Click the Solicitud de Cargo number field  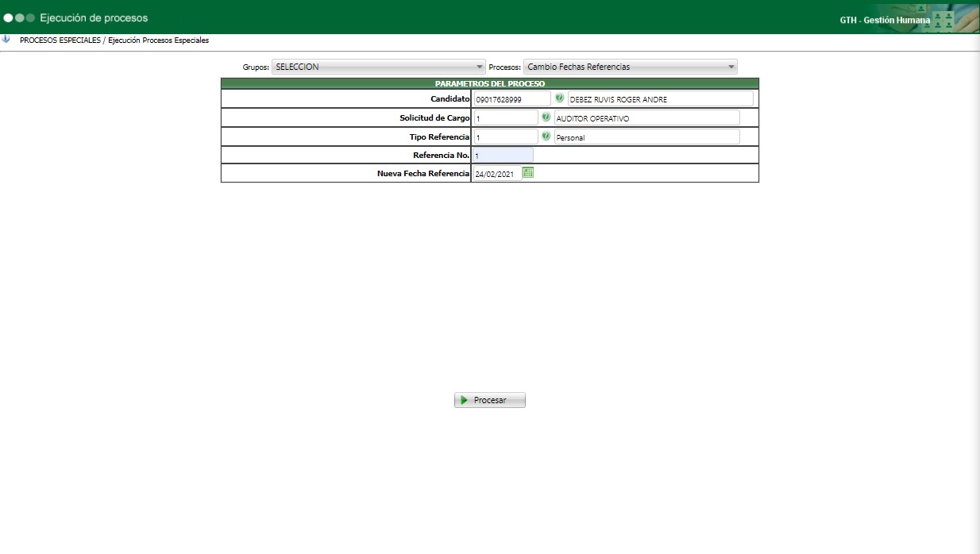coord(505,117)
